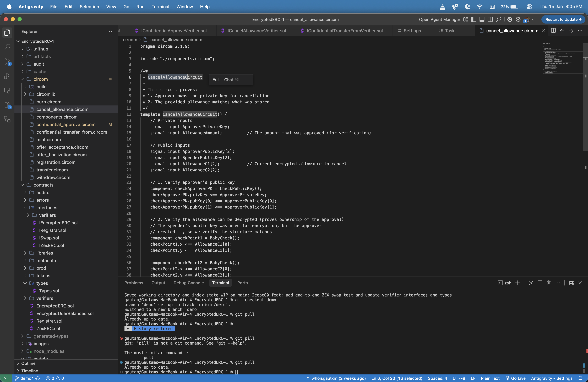Open the Run and Debug view
Viewport: 588px width, 382px height.
pos(7,76)
